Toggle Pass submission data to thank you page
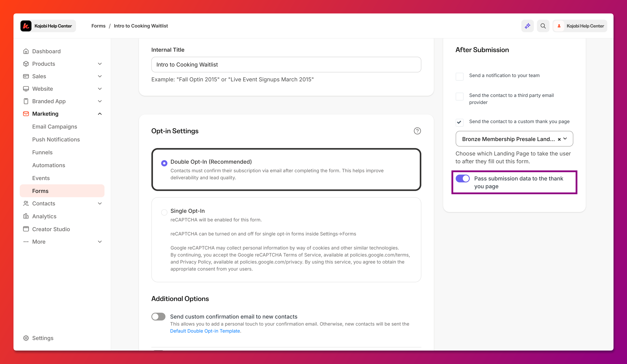The height and width of the screenshot is (364, 627). click(463, 178)
